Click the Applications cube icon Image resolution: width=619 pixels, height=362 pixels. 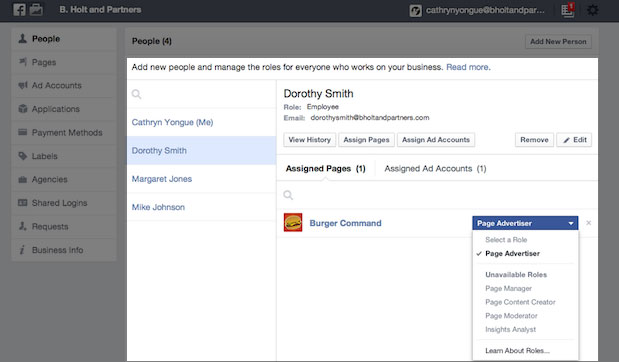(x=23, y=109)
